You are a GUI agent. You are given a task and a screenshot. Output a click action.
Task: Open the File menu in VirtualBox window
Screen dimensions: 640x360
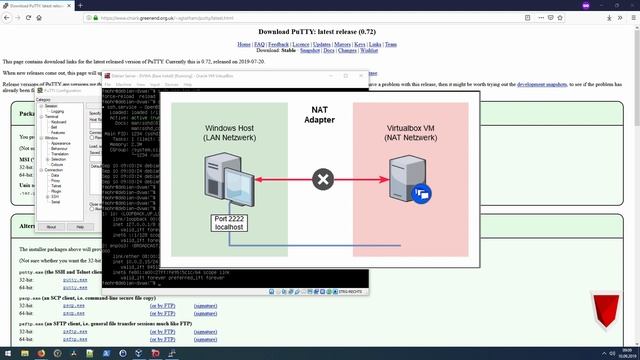point(108,84)
